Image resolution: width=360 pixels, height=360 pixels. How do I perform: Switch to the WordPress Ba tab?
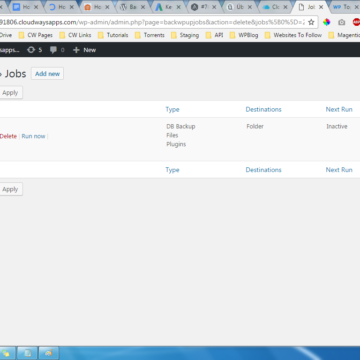tap(132, 7)
